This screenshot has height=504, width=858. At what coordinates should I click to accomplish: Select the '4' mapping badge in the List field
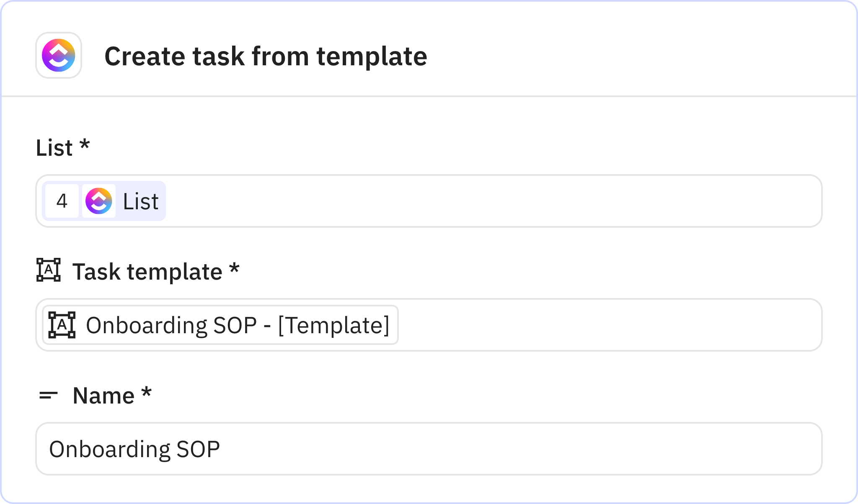(x=61, y=201)
